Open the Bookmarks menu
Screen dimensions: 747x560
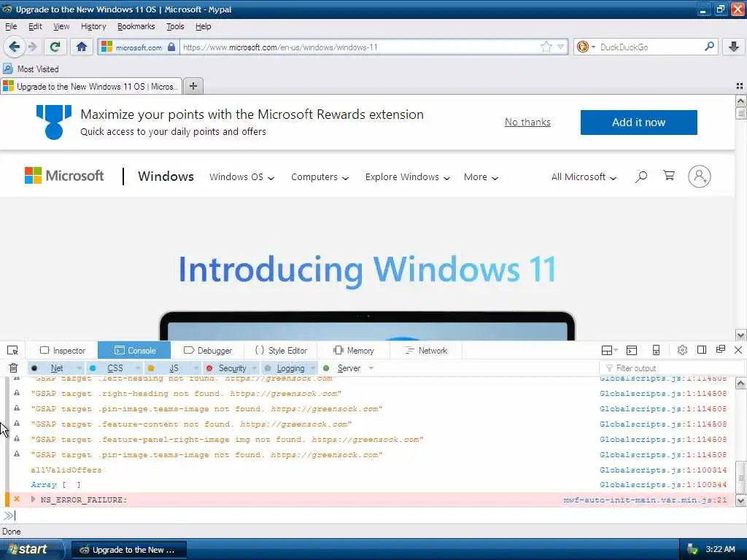point(136,26)
